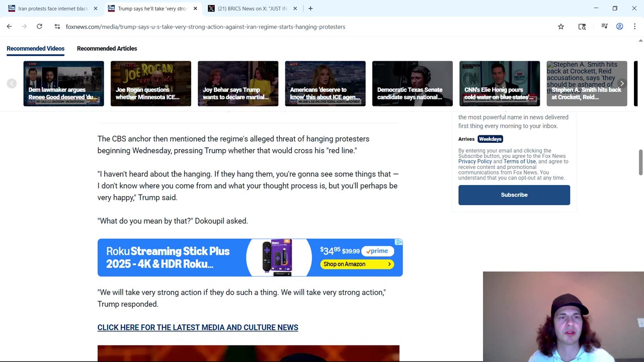Click the prime badge in Roku ad
Screen dimensions: 644x362
pos(378,251)
